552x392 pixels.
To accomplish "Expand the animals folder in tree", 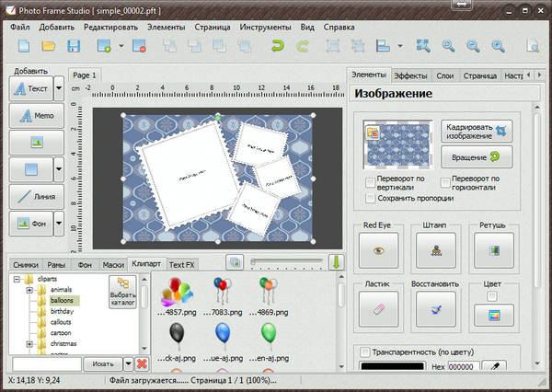I will 29,290.
